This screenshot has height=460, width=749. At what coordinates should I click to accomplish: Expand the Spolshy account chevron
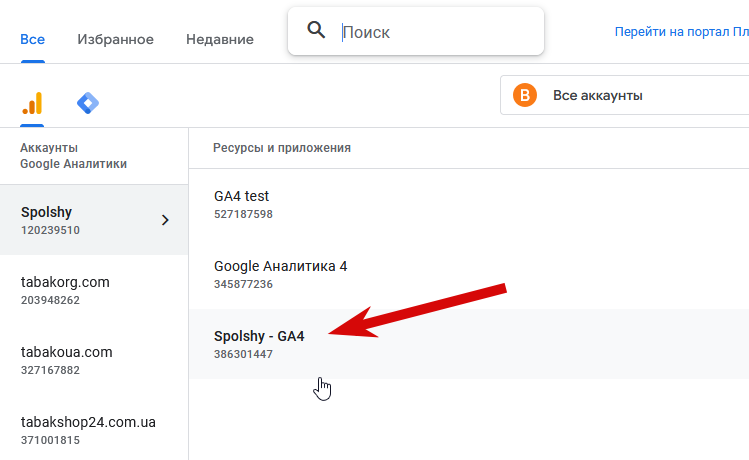click(x=165, y=220)
